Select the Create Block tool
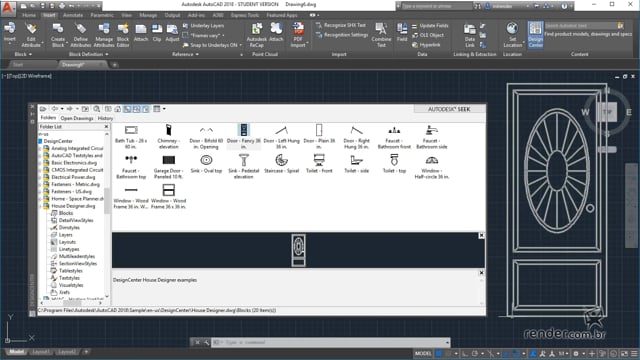This screenshot has height=360, width=640. [58, 35]
